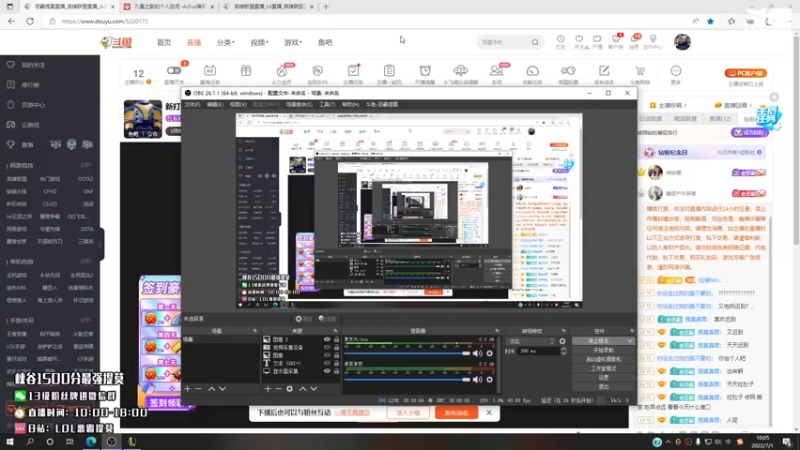Open the 视频 dropdown in Douyu nav
Screen dimensions: 800x450
point(259,42)
